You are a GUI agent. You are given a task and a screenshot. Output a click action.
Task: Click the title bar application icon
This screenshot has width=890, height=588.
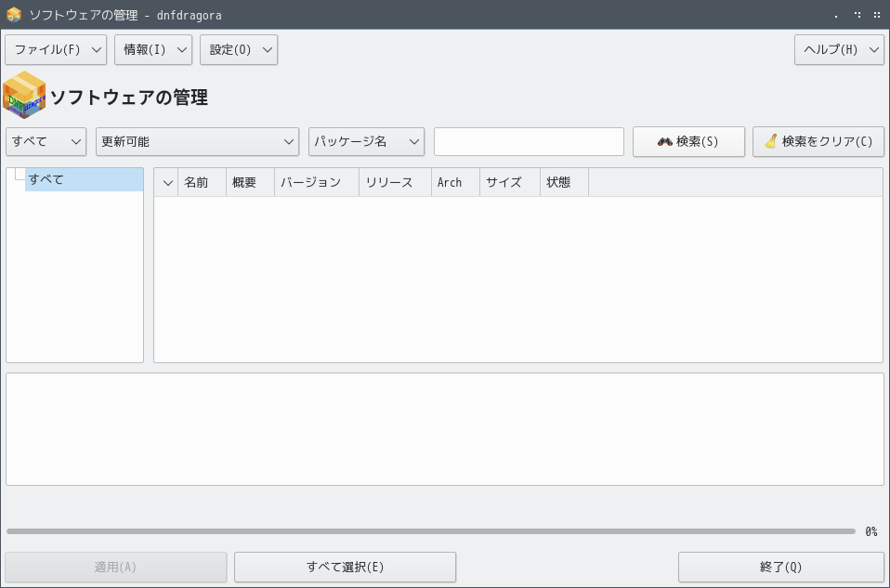(14, 15)
